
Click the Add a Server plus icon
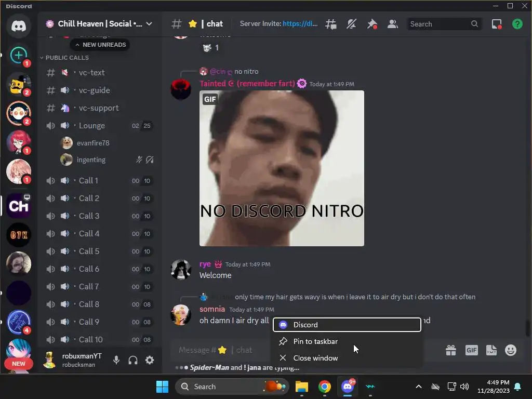19,55
